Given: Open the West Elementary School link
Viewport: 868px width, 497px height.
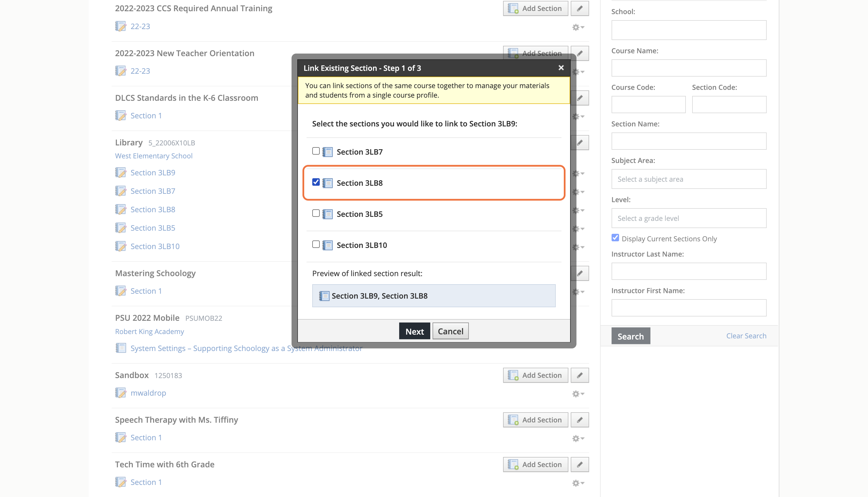Looking at the screenshot, I should (x=153, y=156).
